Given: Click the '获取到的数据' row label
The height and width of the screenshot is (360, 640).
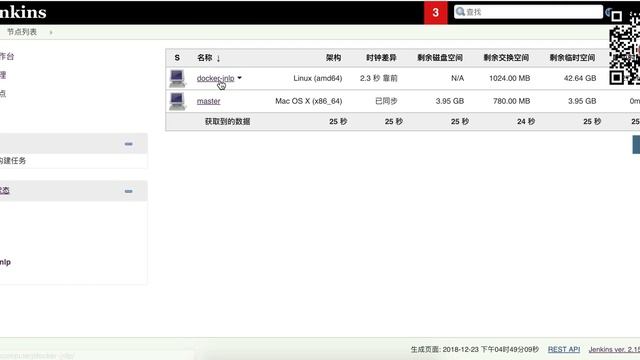Looking at the screenshot, I should pos(227,122).
